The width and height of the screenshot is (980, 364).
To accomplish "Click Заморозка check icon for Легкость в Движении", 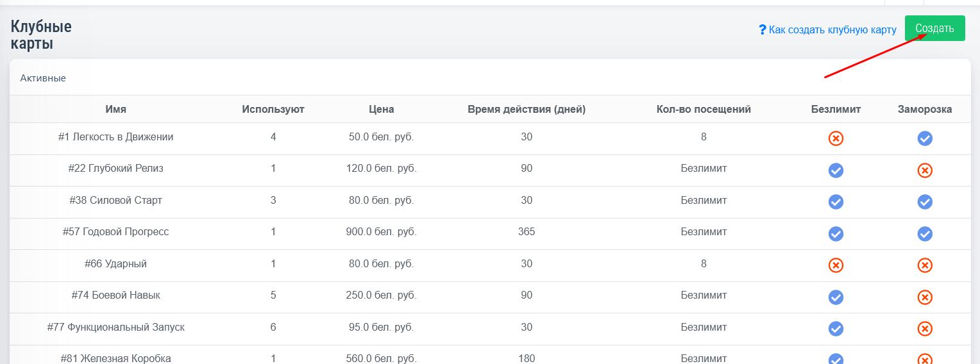I will click(924, 138).
